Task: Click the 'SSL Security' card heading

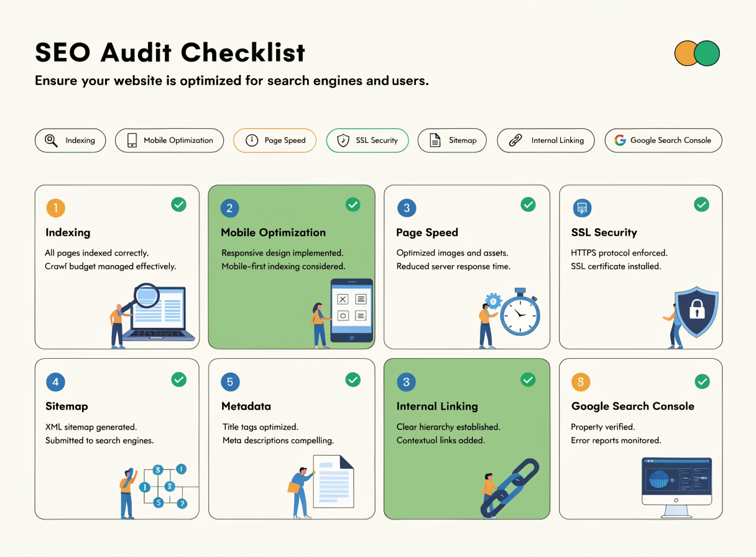Action: click(x=604, y=232)
